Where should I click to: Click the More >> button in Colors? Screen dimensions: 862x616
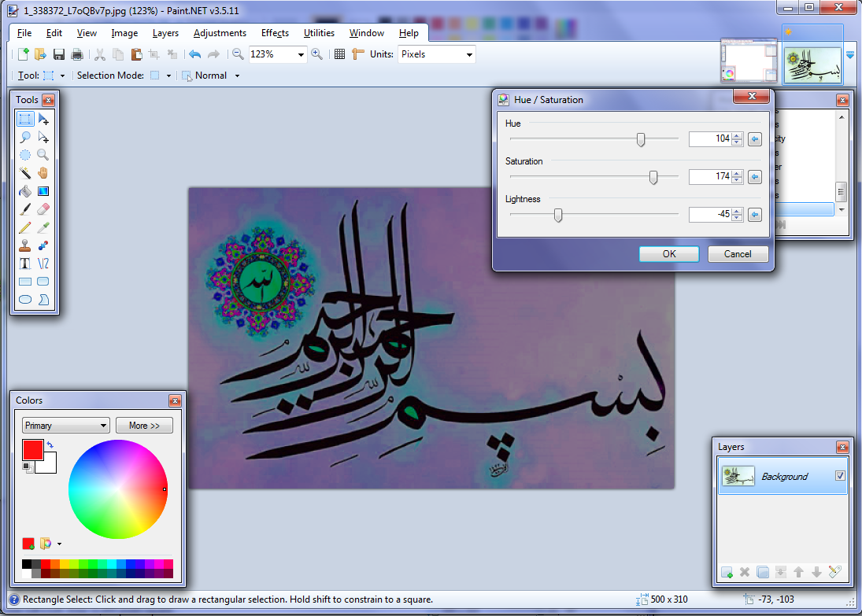coord(144,426)
